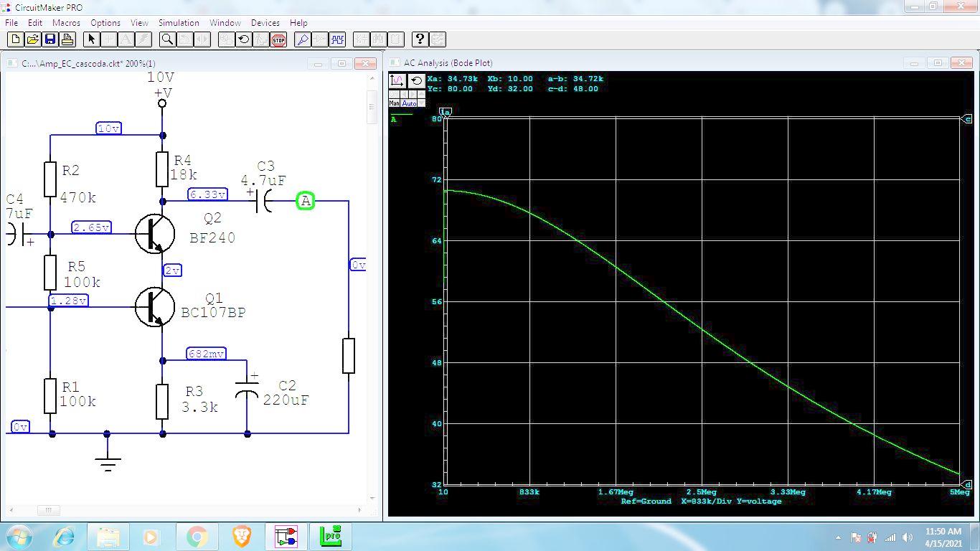Toggle the digital/analog simulation mode icon
Image resolution: width=980 pixels, height=551 pixels.
(226, 39)
